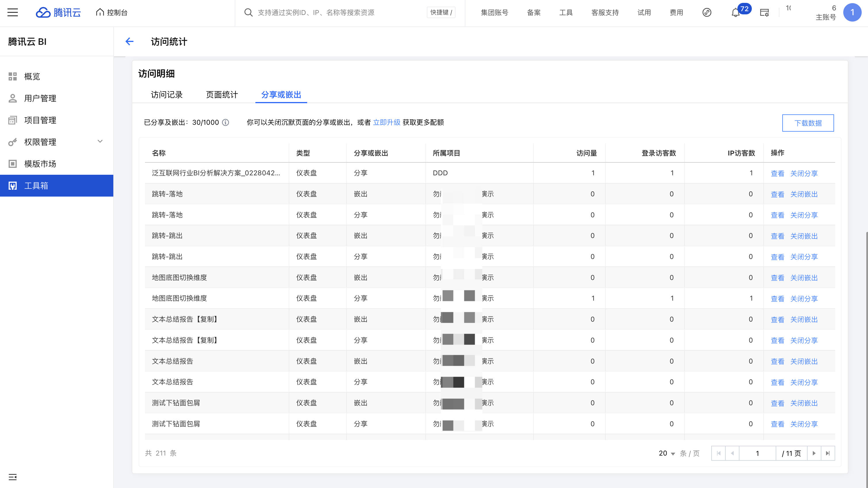Click the Tencent Cloud logo

pos(58,12)
